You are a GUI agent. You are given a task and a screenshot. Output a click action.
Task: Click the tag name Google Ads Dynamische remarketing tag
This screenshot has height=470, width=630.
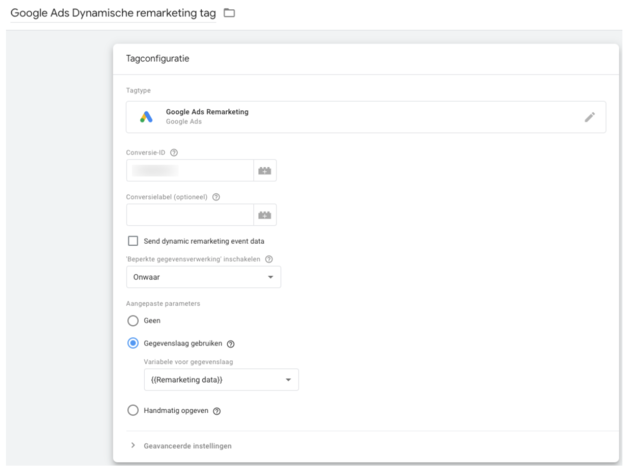coord(113,13)
